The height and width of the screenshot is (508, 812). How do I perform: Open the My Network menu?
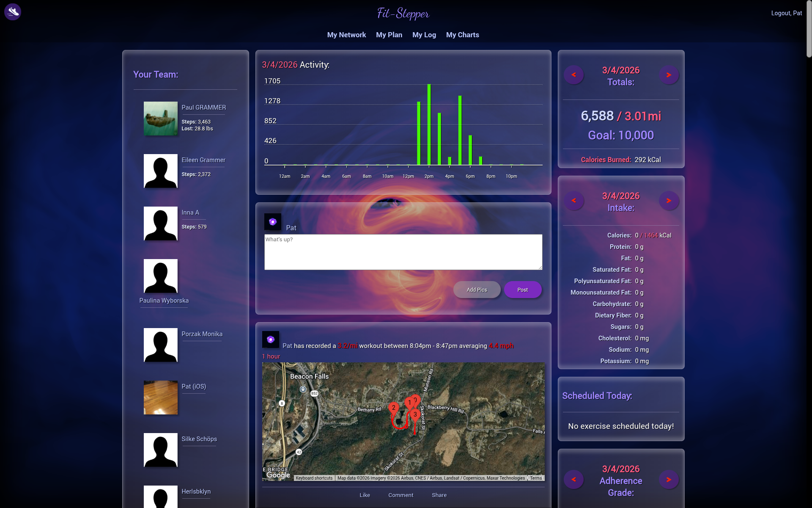pyautogui.click(x=346, y=35)
